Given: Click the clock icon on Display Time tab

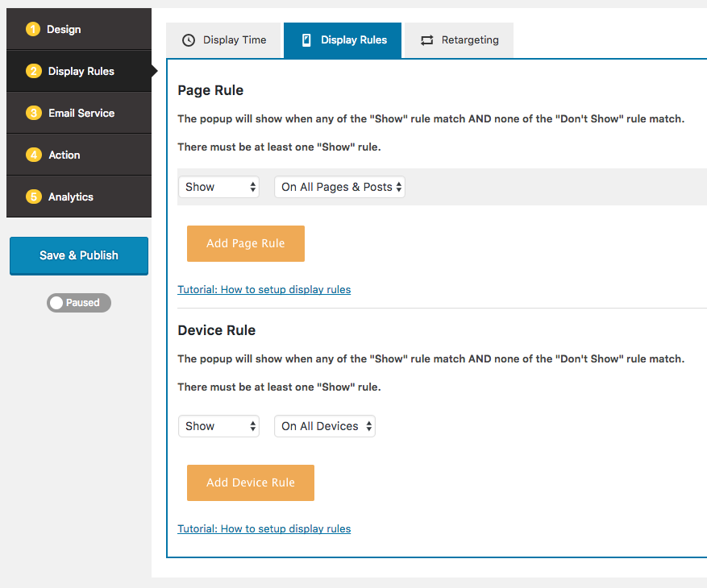Looking at the screenshot, I should [189, 40].
